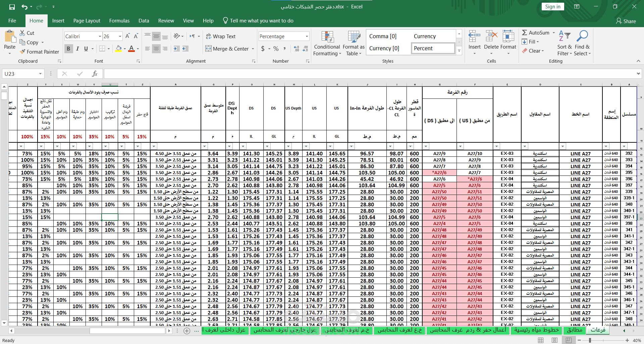Open the Page Layout ribbon tab
The width and height of the screenshot is (644, 344).
click(87, 21)
